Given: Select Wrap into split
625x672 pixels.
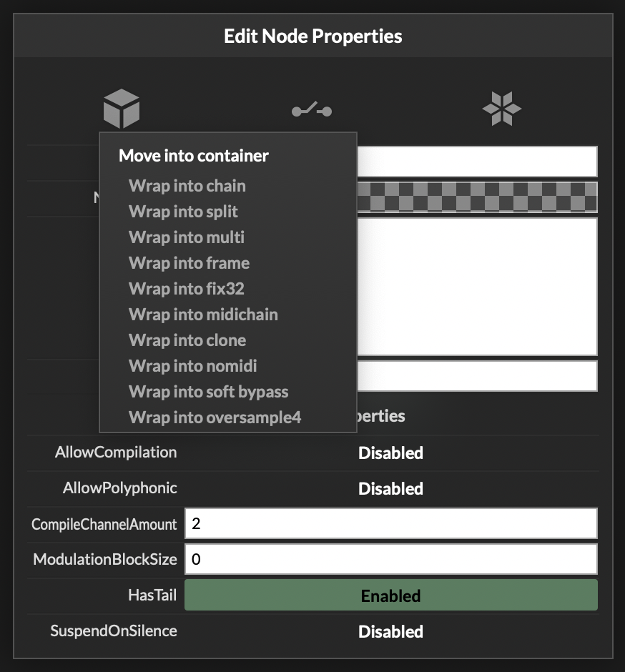Looking at the screenshot, I should (183, 212).
